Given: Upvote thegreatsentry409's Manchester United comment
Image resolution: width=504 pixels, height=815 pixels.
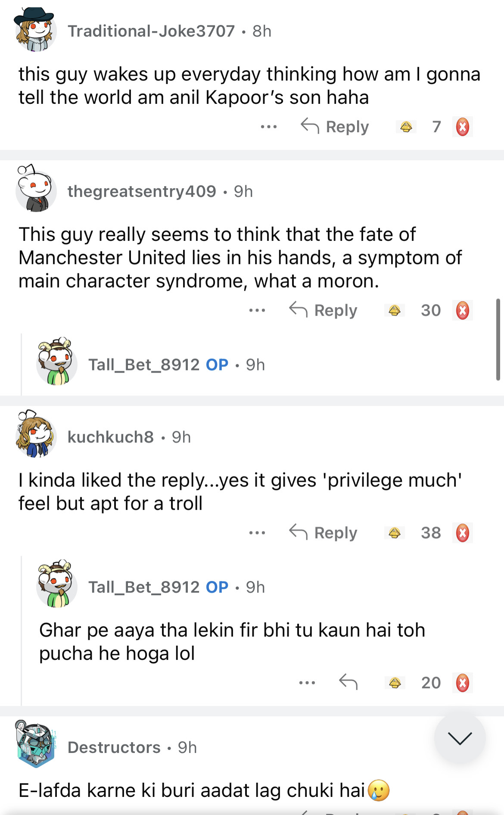Looking at the screenshot, I should coord(395,311).
